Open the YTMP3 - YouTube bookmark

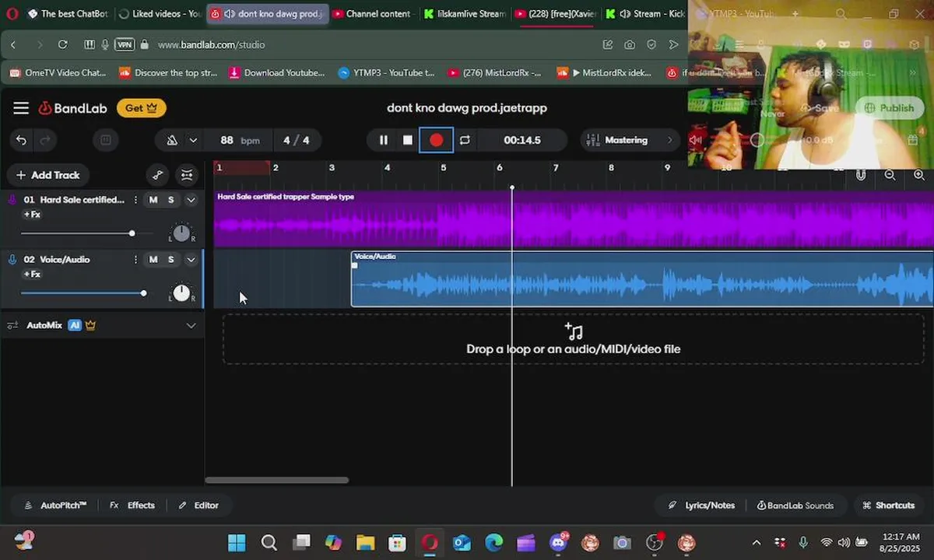tap(386, 73)
